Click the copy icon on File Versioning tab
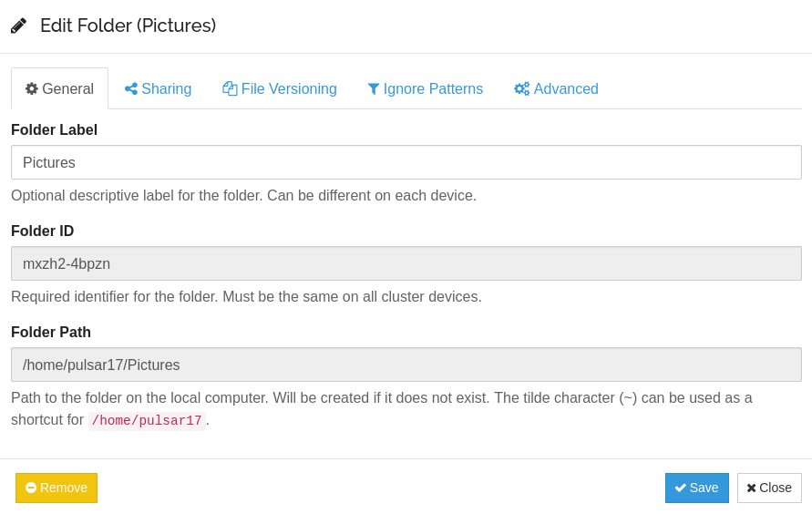812x514 pixels. pyautogui.click(x=230, y=88)
